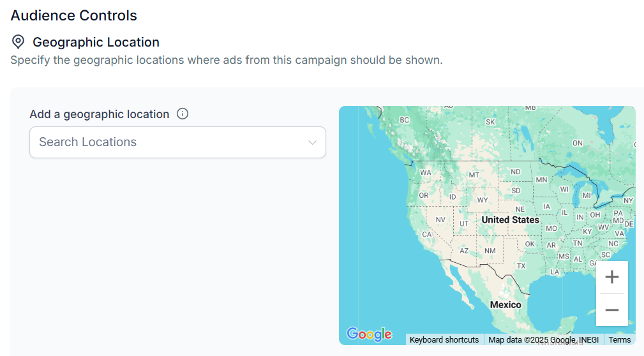Select the WA state label on the map
The width and height of the screenshot is (644, 356).
coord(426,173)
